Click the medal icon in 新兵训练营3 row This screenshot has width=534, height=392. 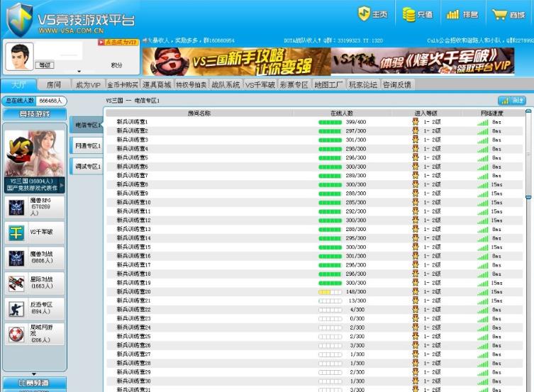click(416, 140)
